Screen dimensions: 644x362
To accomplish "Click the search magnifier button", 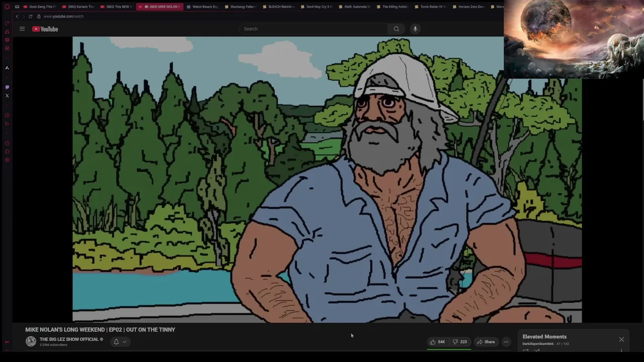I will tap(396, 29).
